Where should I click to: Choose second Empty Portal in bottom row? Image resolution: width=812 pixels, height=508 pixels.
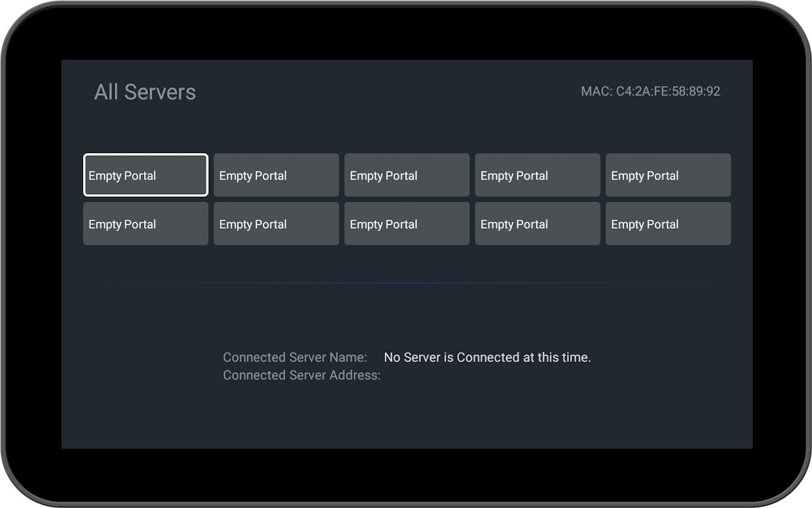tap(276, 224)
